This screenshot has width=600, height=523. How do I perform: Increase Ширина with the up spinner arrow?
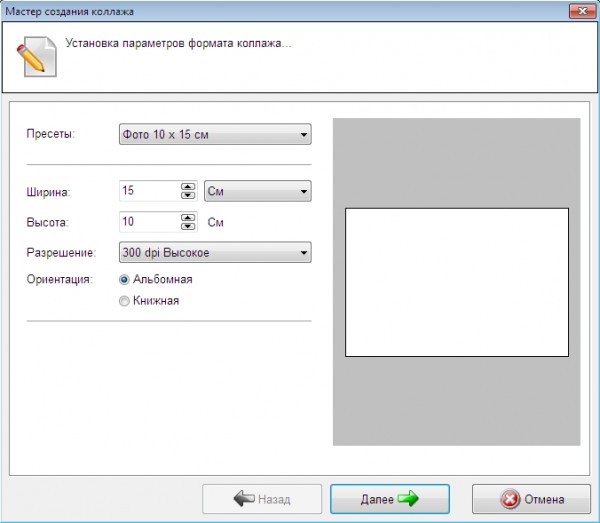pyautogui.click(x=188, y=187)
